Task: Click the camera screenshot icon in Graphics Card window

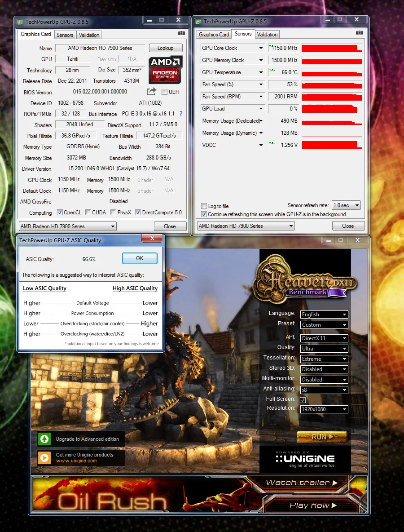Action: (x=181, y=33)
